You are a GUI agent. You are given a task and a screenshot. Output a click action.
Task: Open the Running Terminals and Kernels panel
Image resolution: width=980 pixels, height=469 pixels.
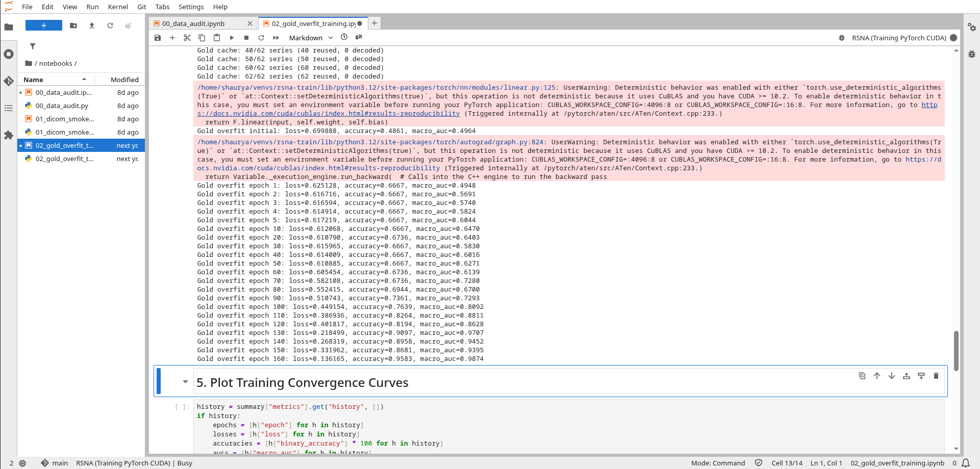tap(9, 54)
